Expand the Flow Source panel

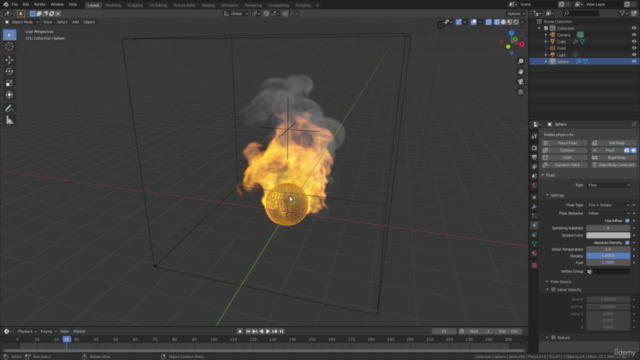[x=560, y=282]
